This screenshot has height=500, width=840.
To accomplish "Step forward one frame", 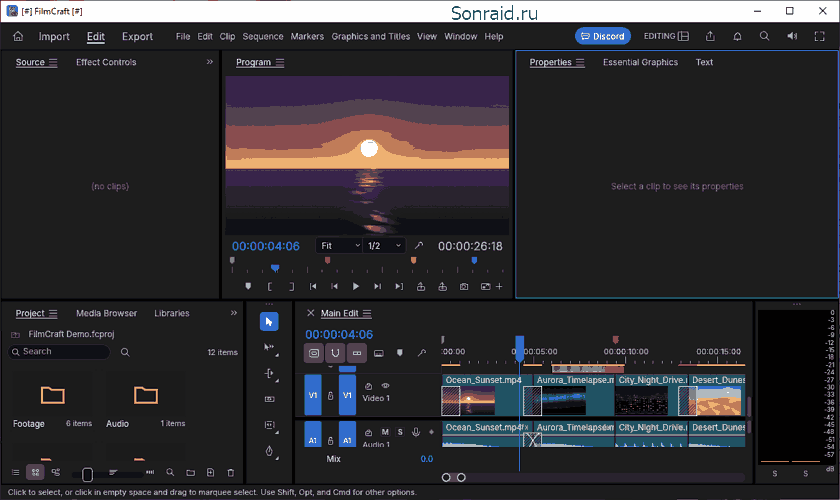I will [378, 287].
